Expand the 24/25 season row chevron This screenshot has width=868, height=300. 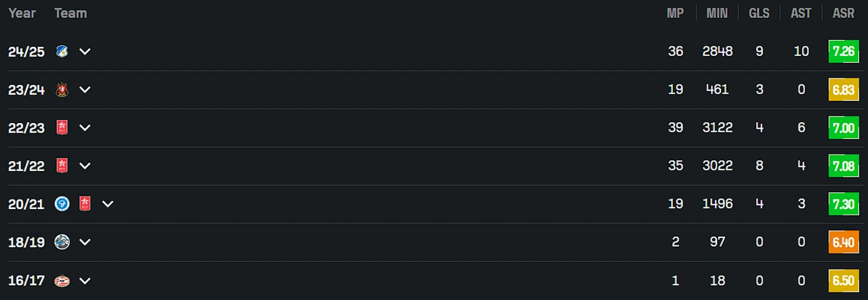(85, 52)
